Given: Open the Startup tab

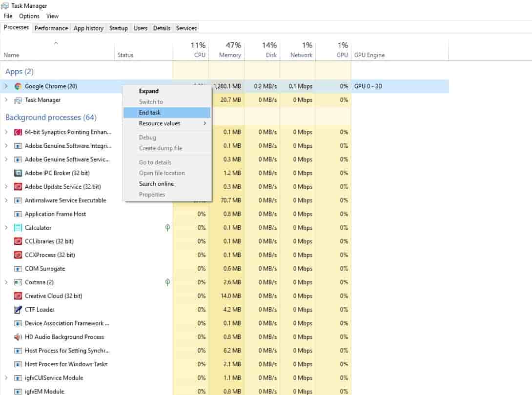Looking at the screenshot, I should [x=118, y=28].
